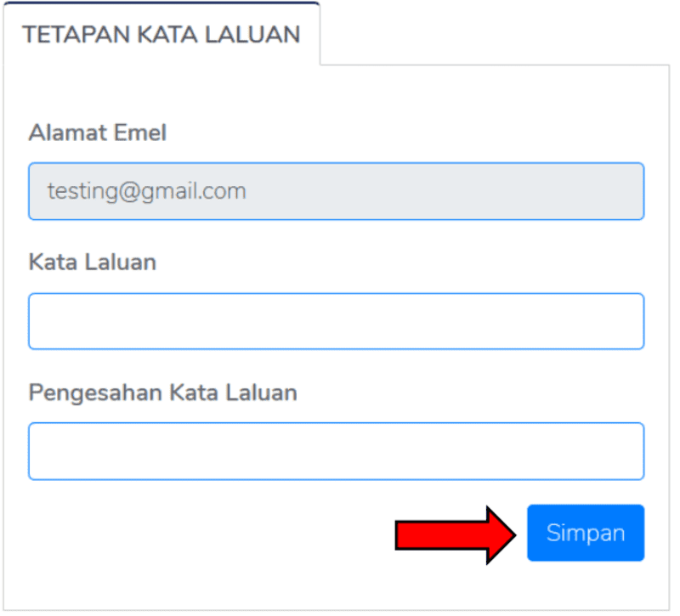
Task: Open the TETAPAN KATA LALUAN tab
Action: tap(161, 34)
